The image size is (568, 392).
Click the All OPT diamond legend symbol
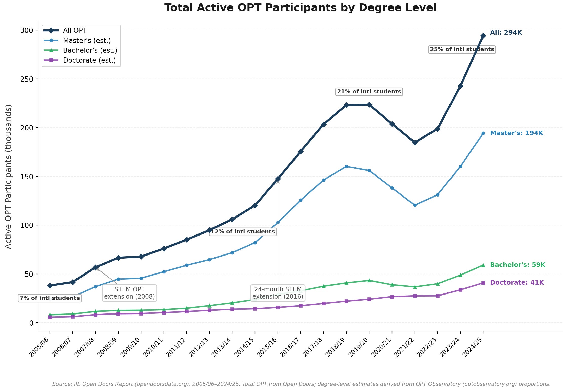click(x=51, y=31)
